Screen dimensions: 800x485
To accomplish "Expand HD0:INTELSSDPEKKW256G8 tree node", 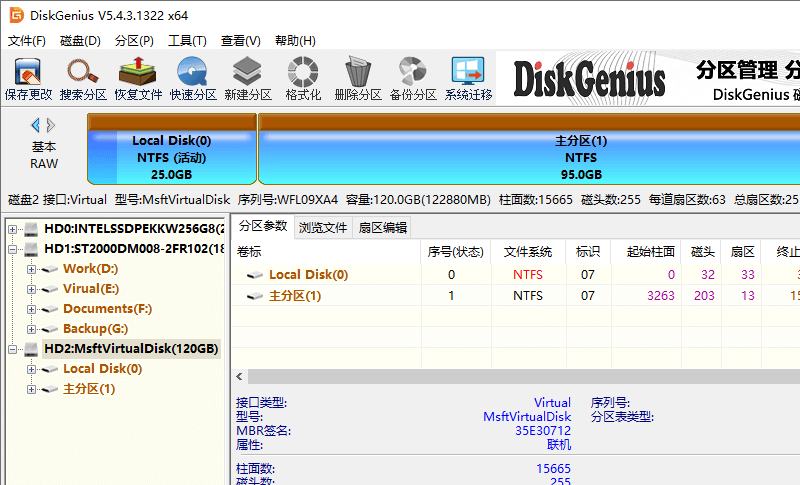I will (12, 229).
